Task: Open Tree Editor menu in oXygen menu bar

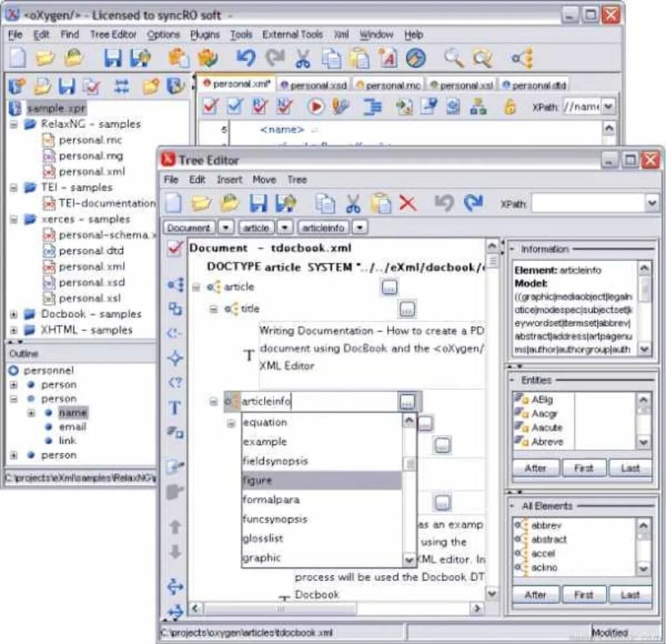Action: coord(113,35)
